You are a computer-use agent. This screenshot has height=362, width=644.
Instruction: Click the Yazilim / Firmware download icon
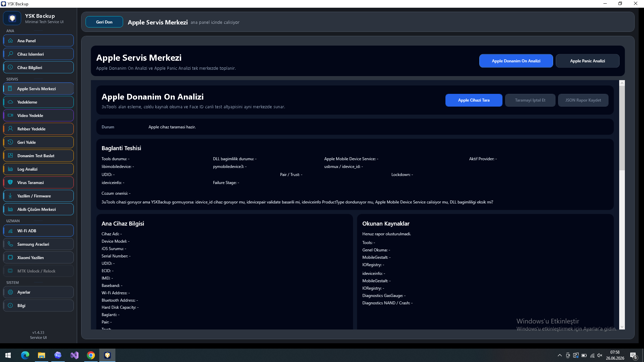pos(10,196)
